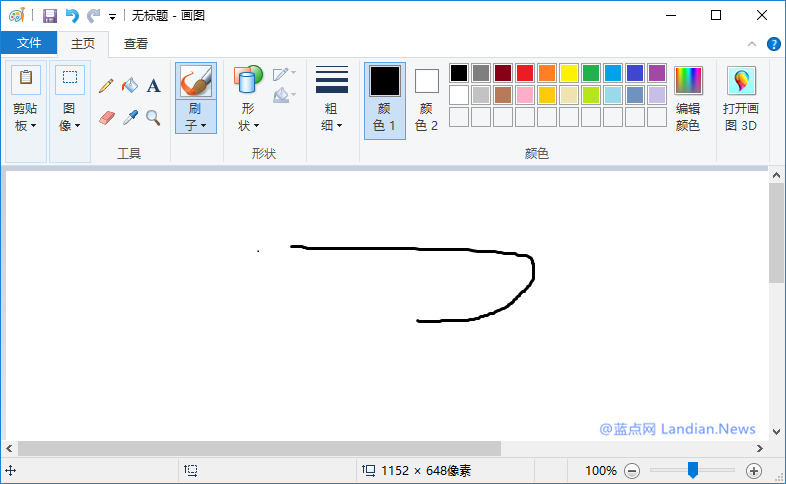Image resolution: width=786 pixels, height=484 pixels.
Task: Click the scroll right arrow
Action: point(760,448)
